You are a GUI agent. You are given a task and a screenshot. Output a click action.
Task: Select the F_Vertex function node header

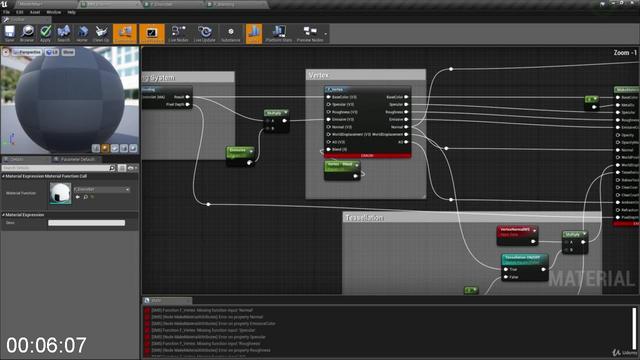tap(367, 89)
